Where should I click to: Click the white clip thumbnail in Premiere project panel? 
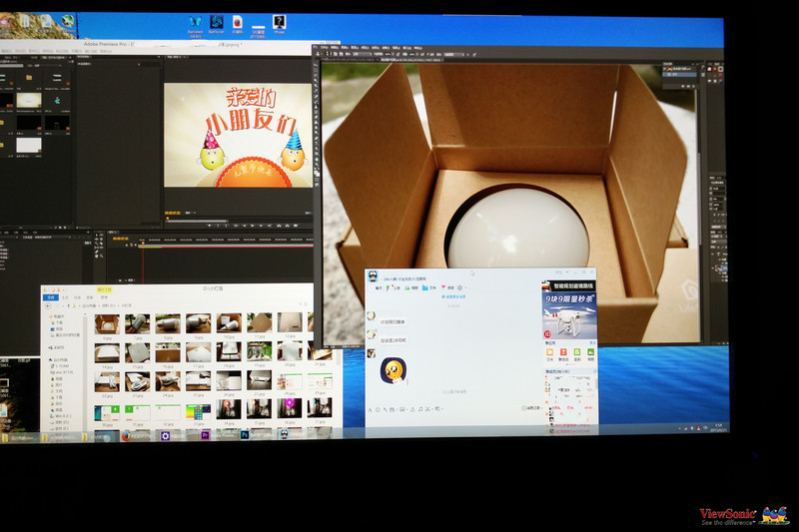(28, 145)
